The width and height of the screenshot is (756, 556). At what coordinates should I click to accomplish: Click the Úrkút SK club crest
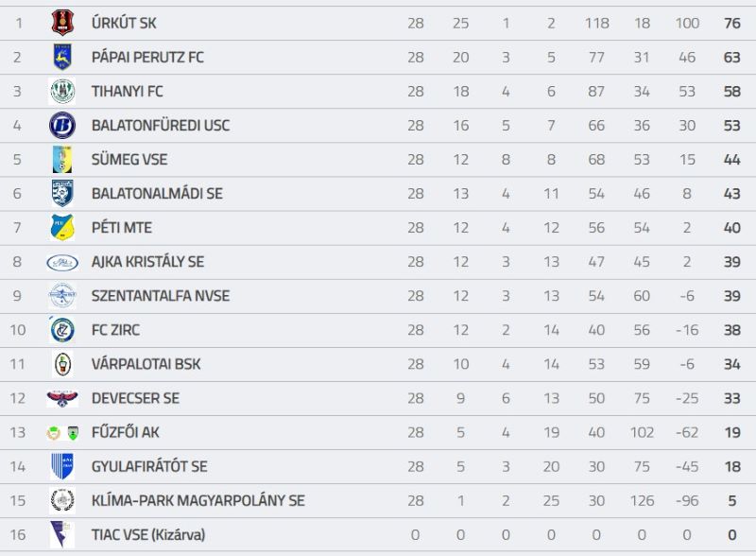62,23
